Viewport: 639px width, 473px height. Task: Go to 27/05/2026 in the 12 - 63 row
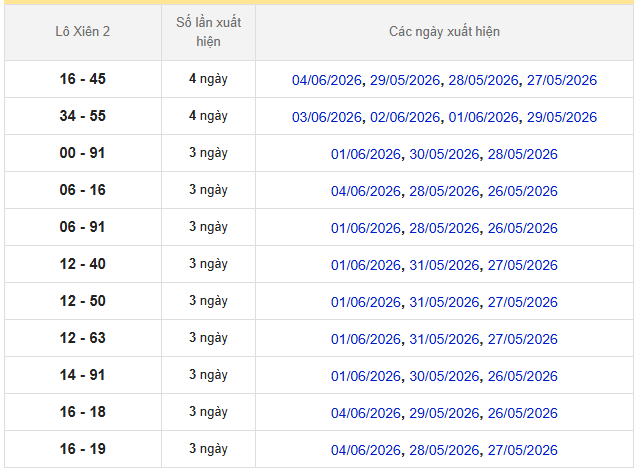pyautogui.click(x=523, y=339)
